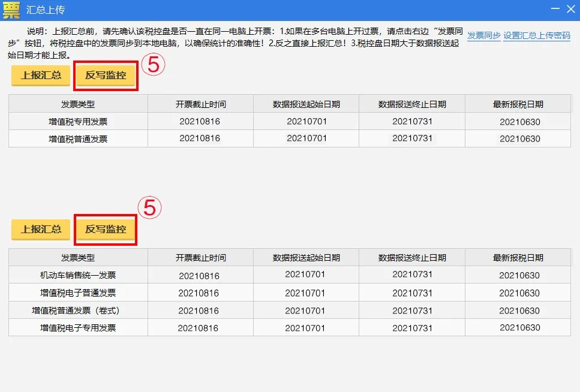Click the second 反写监控 button
This screenshot has height=392, width=580.
pos(106,229)
